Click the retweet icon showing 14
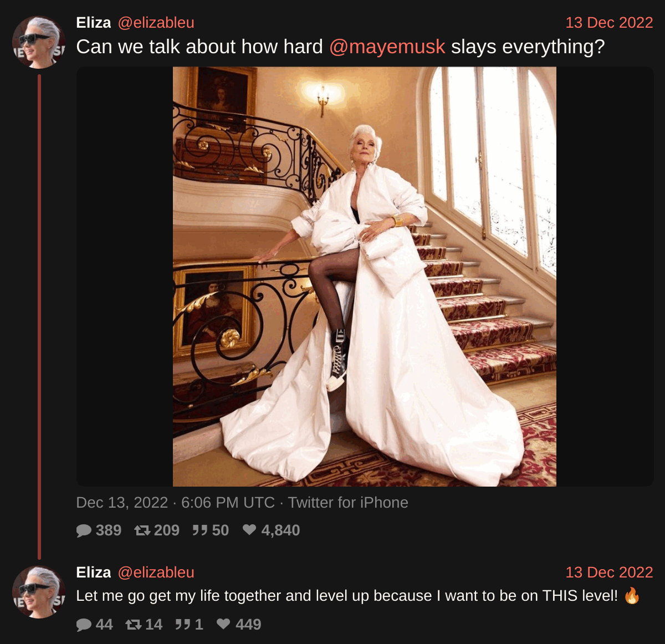The width and height of the screenshot is (665, 644). click(134, 625)
